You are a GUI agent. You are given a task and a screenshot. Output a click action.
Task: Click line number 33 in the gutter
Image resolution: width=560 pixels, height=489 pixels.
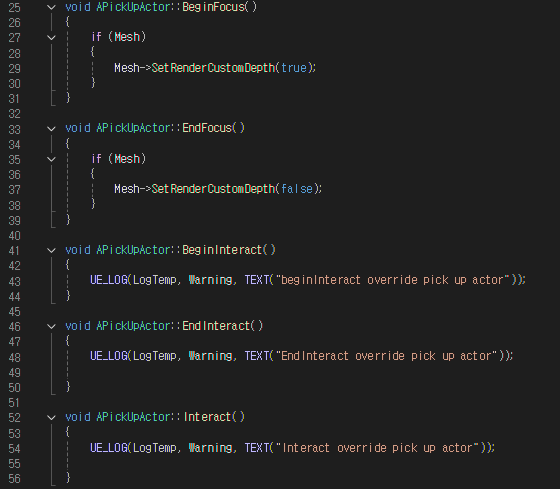click(14, 129)
